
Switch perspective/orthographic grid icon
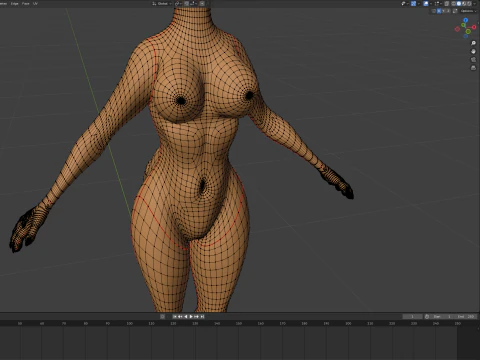473,68
